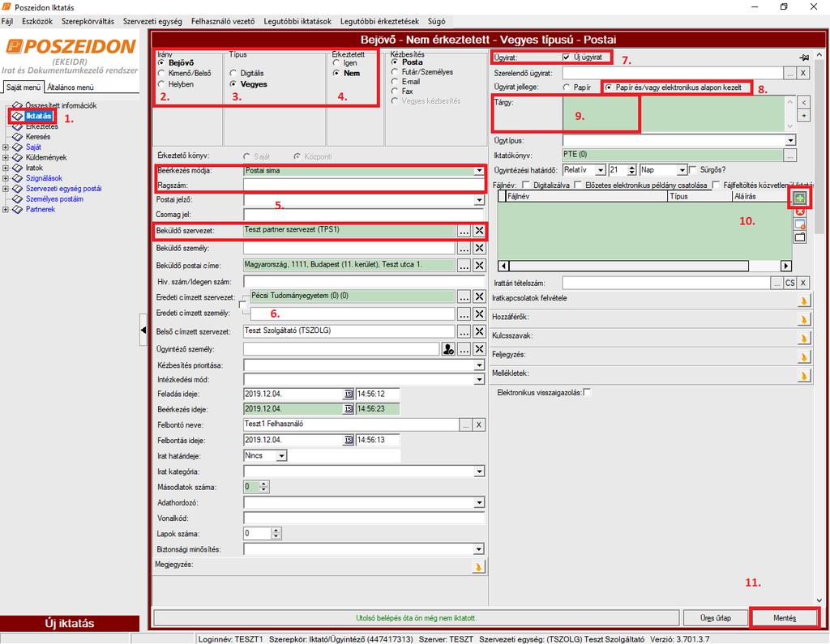The image size is (830, 644).
Task: Open calendar for Beérkezés ideje
Action: (349, 409)
